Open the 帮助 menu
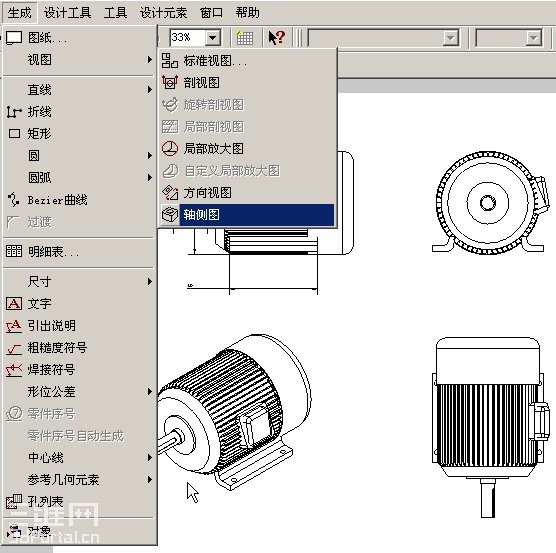This screenshot has height=553, width=556. [248, 13]
